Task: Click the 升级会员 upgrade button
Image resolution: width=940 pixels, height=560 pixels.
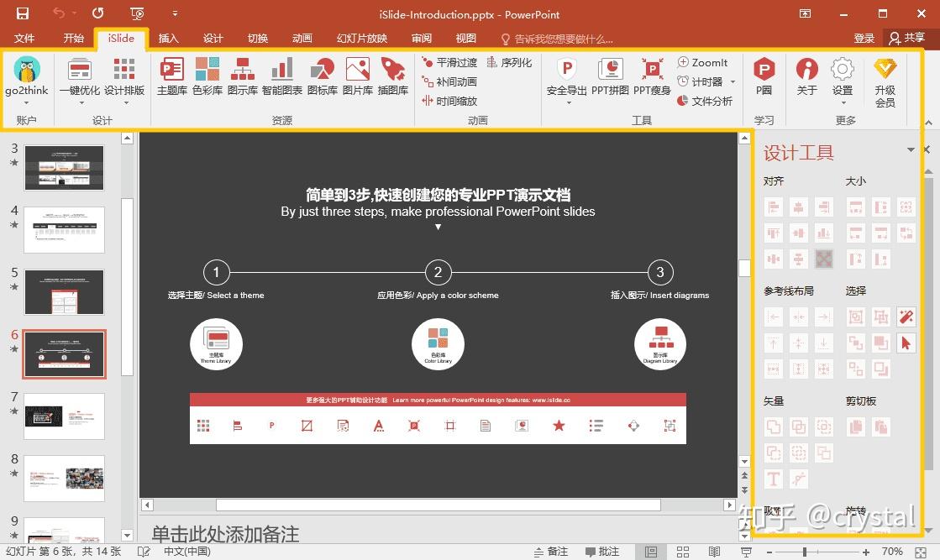Action: [x=885, y=80]
